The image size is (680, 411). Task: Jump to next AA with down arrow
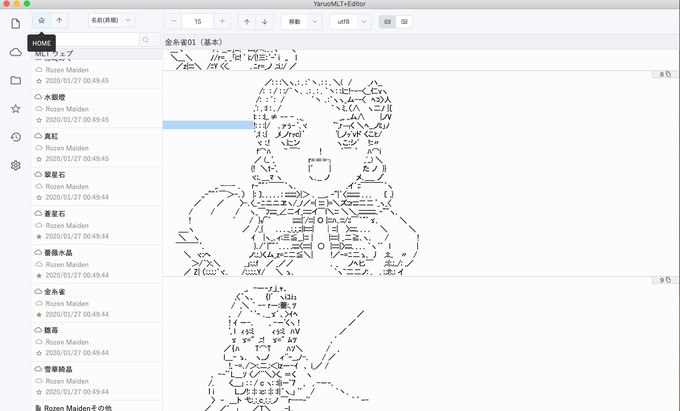coord(265,22)
